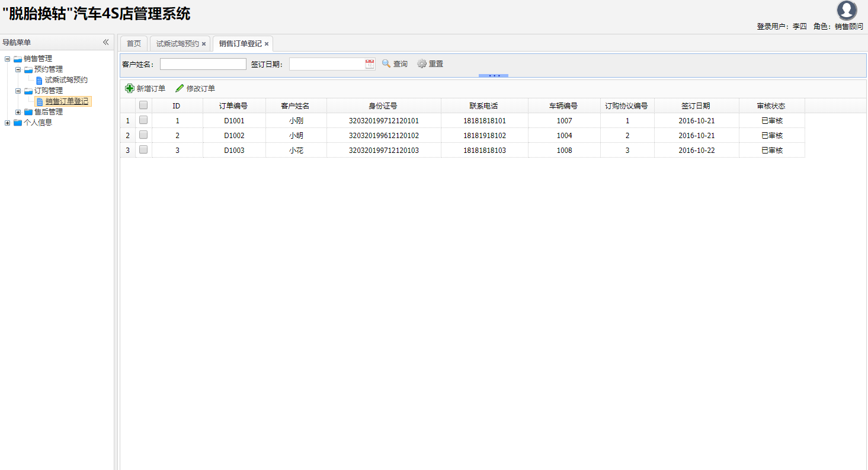Open 试乘试驾预约 in the navigation tree

pyautogui.click(x=66, y=80)
